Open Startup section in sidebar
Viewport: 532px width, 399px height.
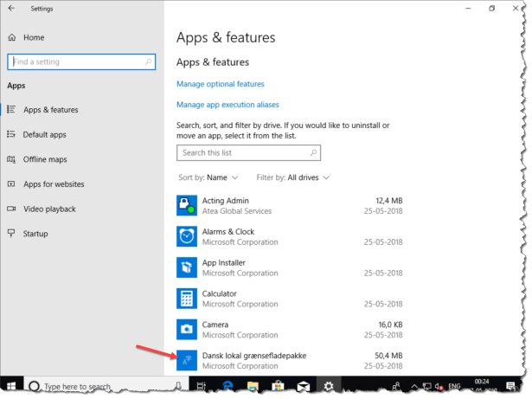[35, 234]
